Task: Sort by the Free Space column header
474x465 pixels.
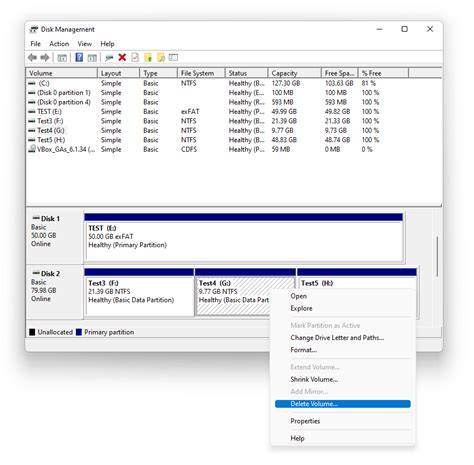Action: coord(340,73)
